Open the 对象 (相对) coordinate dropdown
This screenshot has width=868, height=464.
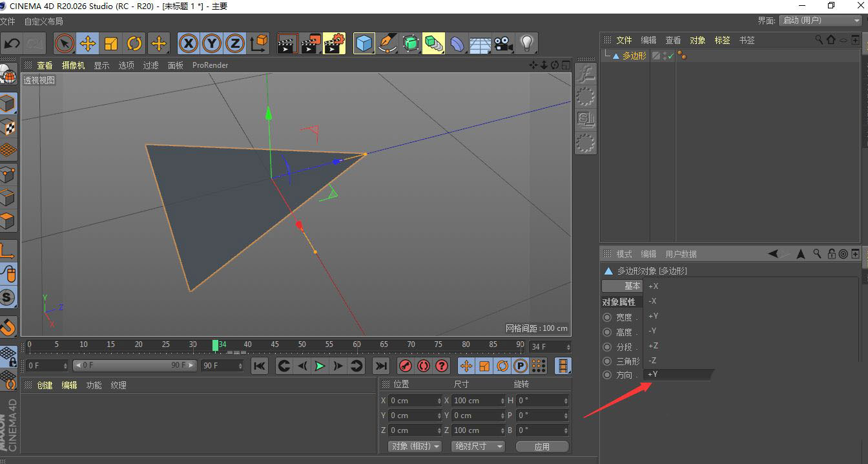(415, 447)
